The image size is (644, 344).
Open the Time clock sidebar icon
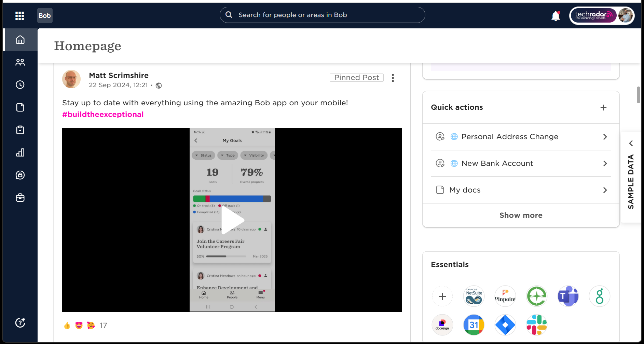[x=20, y=85]
